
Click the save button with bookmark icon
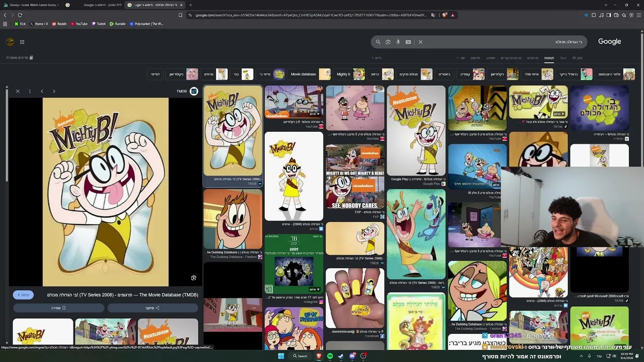pos(58,308)
